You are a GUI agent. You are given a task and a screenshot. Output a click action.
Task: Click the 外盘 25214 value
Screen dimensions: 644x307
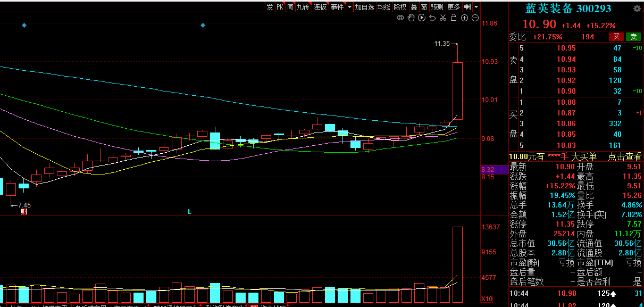pyautogui.click(x=564, y=234)
